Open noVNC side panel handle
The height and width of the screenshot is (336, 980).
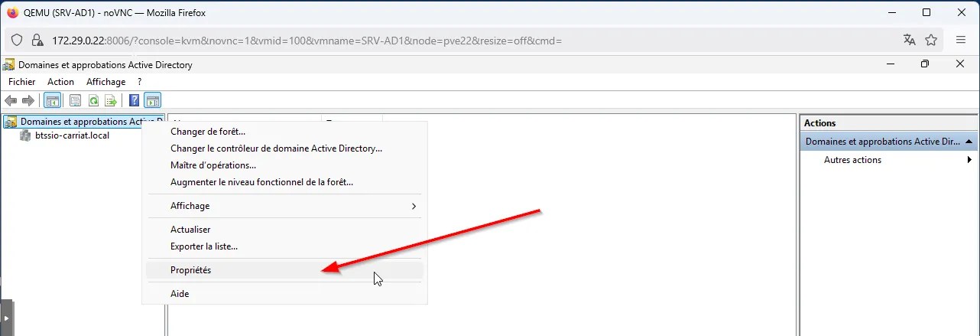[6, 318]
